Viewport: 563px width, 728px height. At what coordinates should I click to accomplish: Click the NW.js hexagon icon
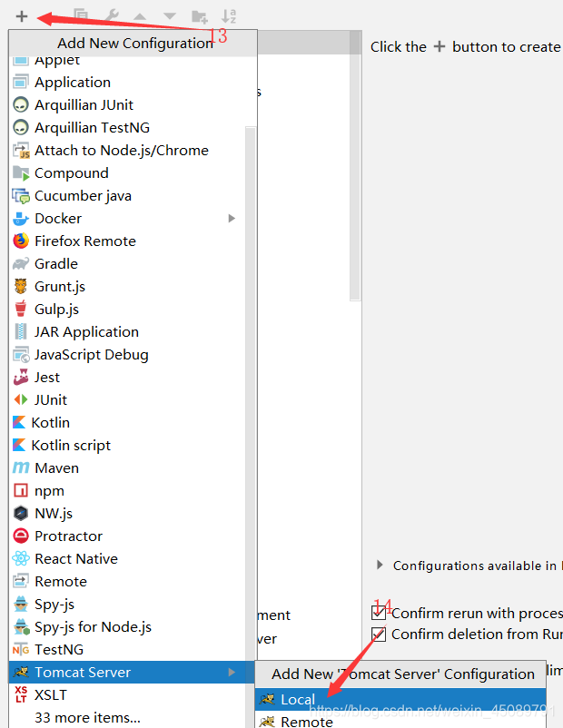[x=21, y=513]
